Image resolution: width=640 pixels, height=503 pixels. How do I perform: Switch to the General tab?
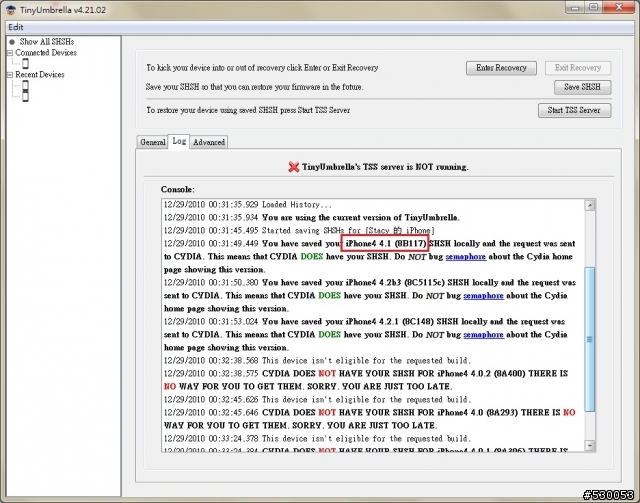click(153, 142)
